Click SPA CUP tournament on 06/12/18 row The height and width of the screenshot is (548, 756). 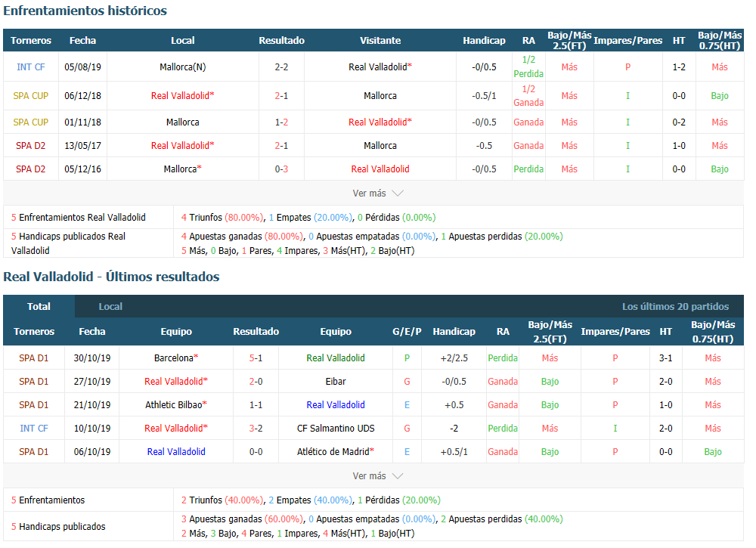(31, 96)
